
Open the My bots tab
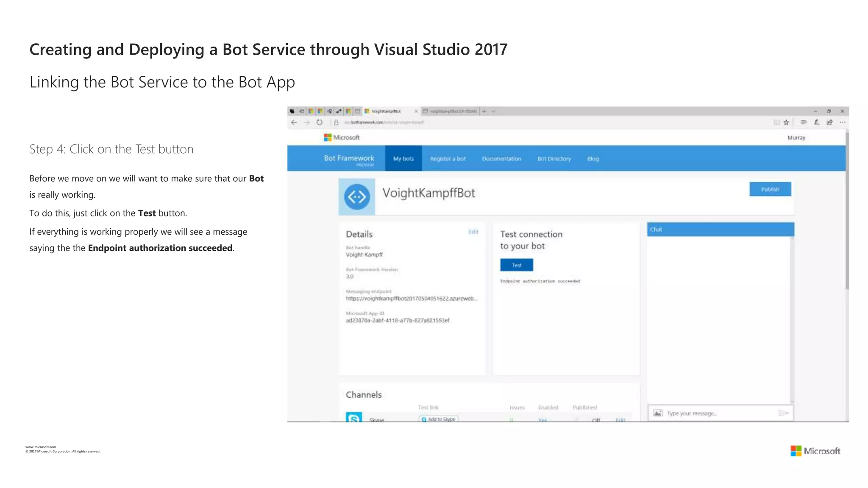tap(403, 159)
